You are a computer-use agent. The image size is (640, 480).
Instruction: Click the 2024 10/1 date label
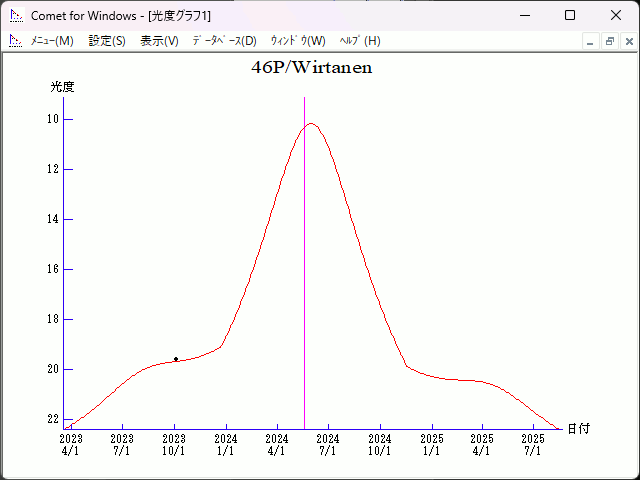[380, 445]
